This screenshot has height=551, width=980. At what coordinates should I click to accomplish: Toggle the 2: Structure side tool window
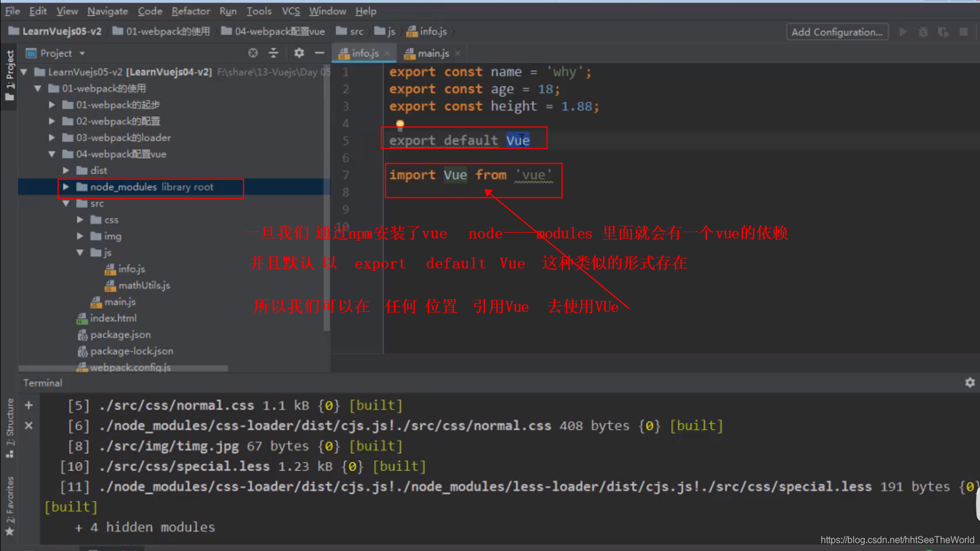point(9,428)
